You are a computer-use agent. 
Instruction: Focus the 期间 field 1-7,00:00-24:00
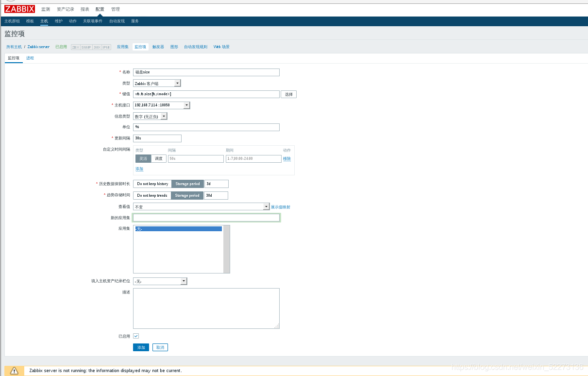[x=253, y=159]
